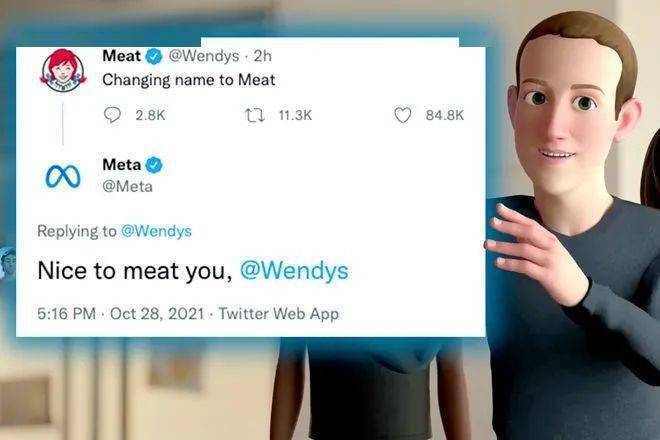
Task: Click the Wendy's profile avatar
Action: (63, 69)
